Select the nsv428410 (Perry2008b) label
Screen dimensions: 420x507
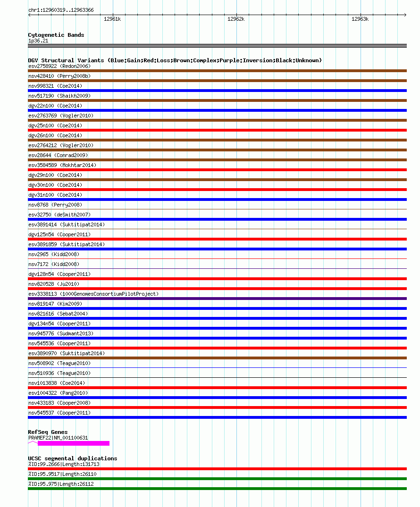pos(59,76)
